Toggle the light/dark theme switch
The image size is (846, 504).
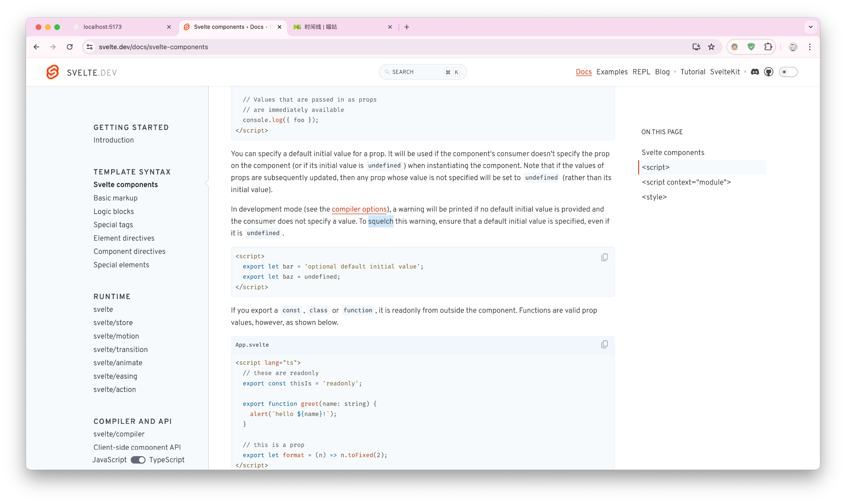pyautogui.click(x=788, y=72)
